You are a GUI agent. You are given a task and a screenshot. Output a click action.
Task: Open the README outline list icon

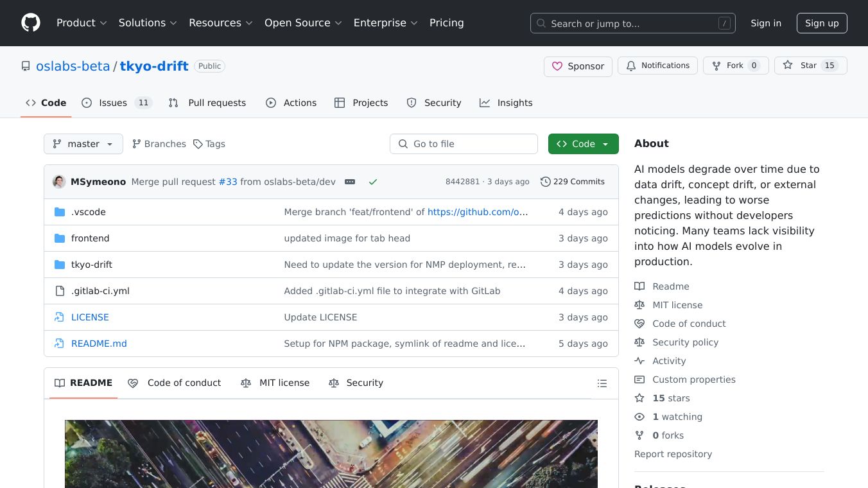click(602, 383)
